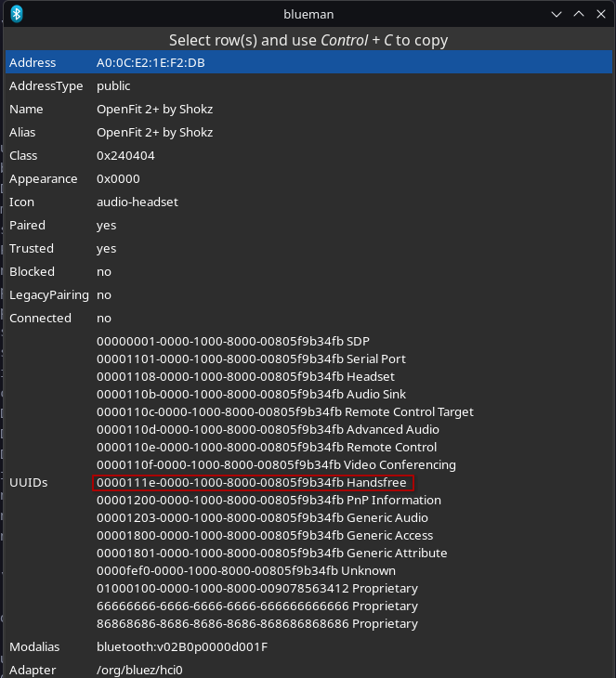Click the 66666666 Proprietary UUID line

pos(257,606)
